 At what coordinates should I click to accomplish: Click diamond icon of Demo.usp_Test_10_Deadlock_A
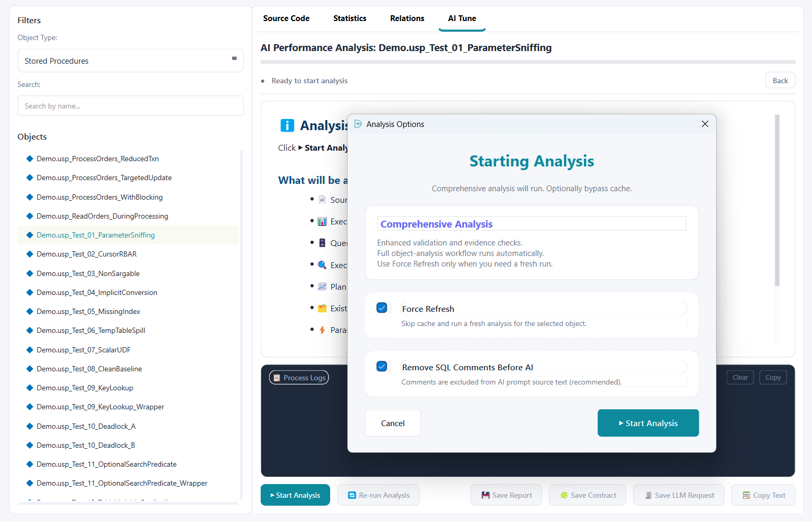(30, 426)
